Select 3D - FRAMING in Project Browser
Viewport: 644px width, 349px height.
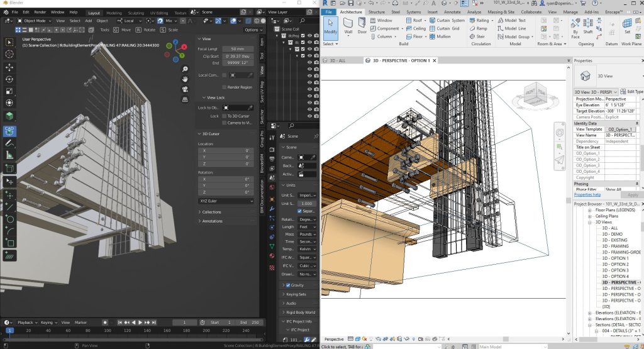coord(614,246)
